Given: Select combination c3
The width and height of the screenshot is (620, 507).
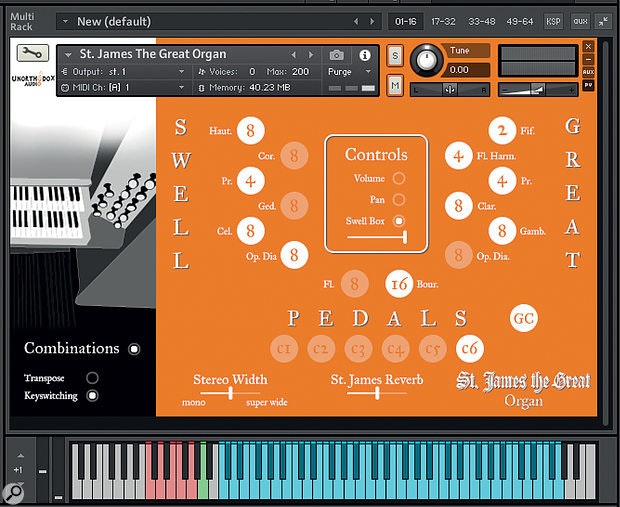Looking at the screenshot, I should click(x=358, y=349).
